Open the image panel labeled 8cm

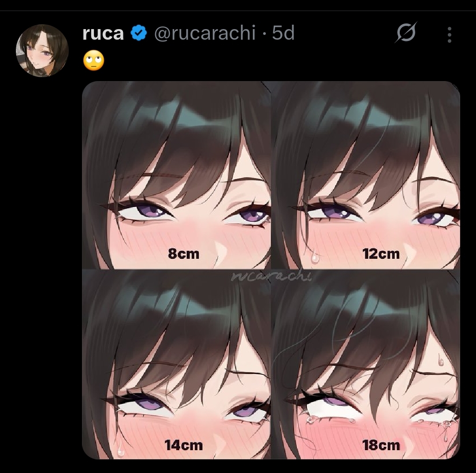pyautogui.click(x=176, y=175)
